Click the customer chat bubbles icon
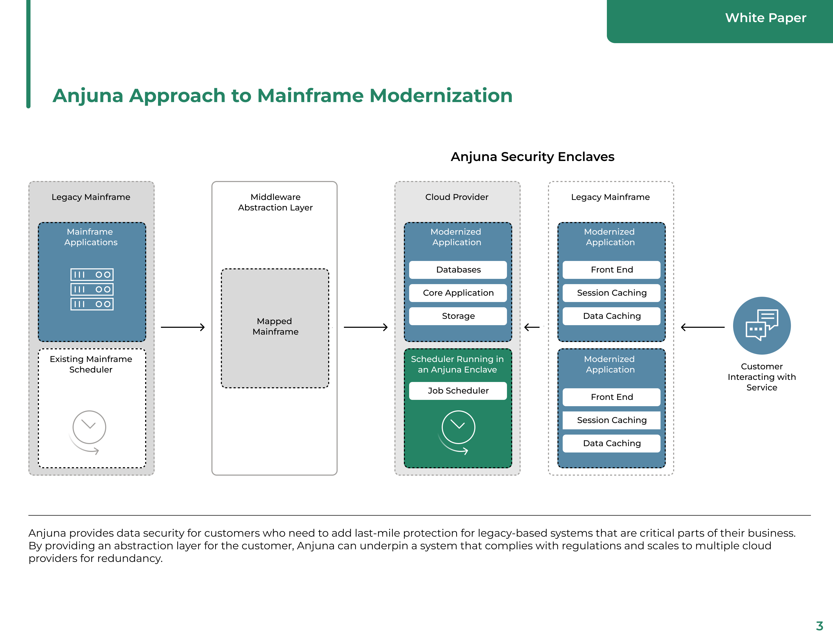The width and height of the screenshot is (833, 644). (762, 325)
